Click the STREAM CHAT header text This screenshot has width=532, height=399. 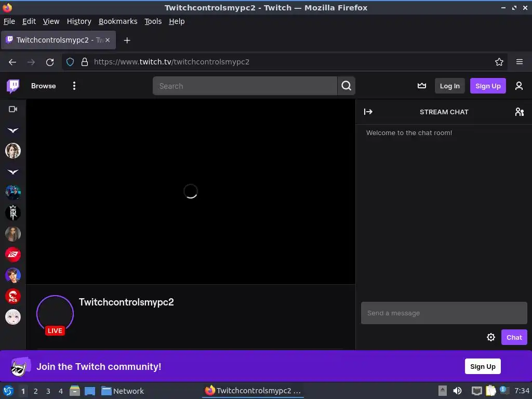coord(444,112)
